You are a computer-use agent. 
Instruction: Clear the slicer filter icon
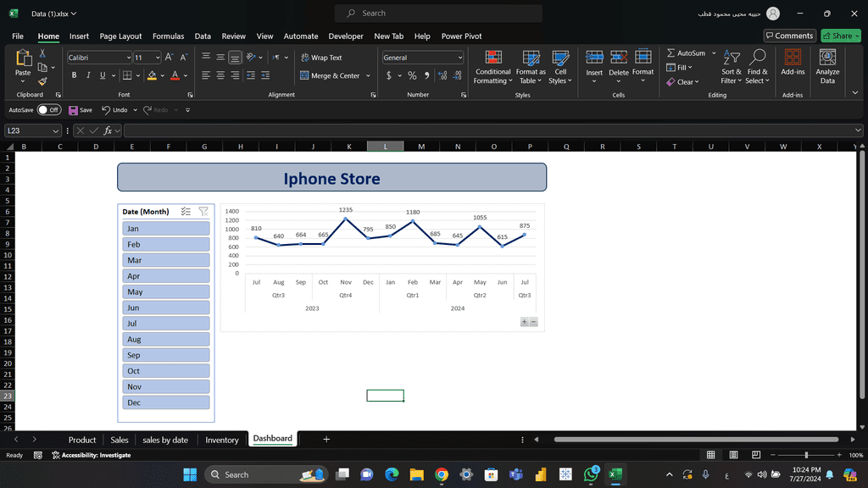coord(203,211)
